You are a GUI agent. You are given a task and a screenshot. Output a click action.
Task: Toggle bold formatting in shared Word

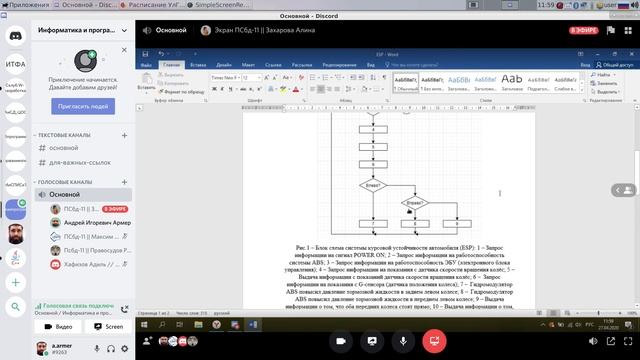point(214,89)
